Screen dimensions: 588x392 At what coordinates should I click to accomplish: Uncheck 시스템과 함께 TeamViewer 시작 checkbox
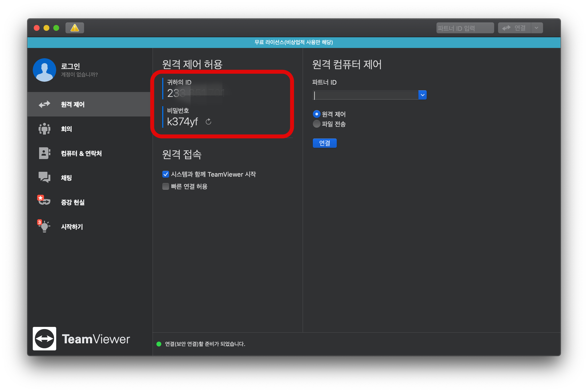[x=165, y=174]
